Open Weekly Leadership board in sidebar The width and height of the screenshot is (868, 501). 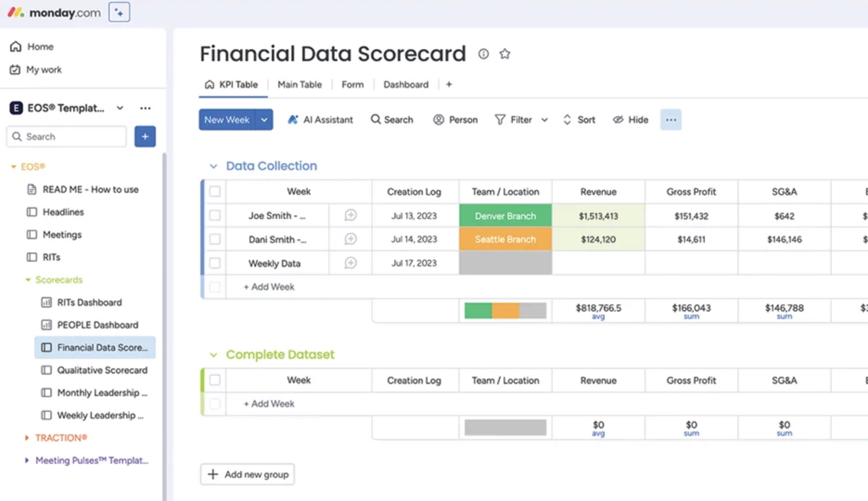coord(95,415)
